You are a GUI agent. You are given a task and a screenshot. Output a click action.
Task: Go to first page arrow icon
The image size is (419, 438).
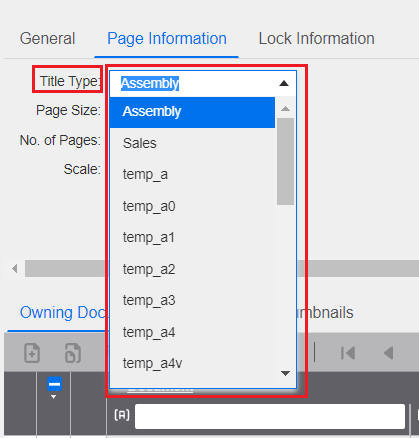[348, 353]
